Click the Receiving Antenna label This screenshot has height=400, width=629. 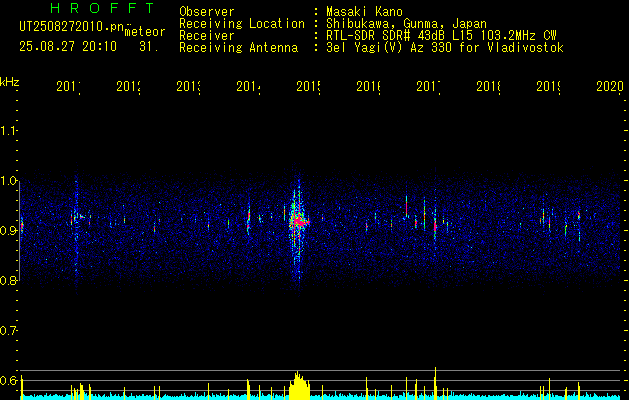point(238,48)
